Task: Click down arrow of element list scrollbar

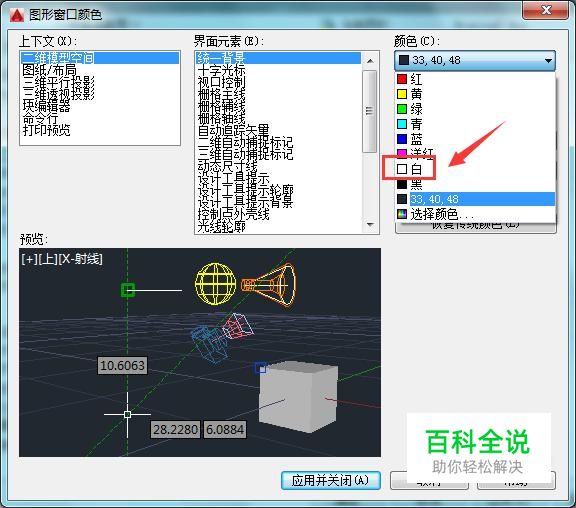Action: click(370, 224)
